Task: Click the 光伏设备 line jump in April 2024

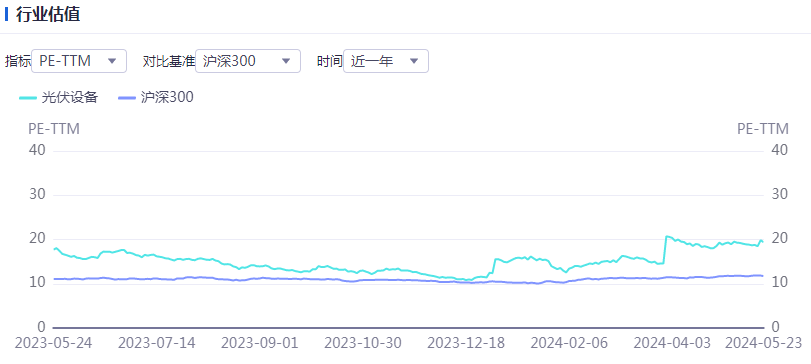Action: (665, 250)
